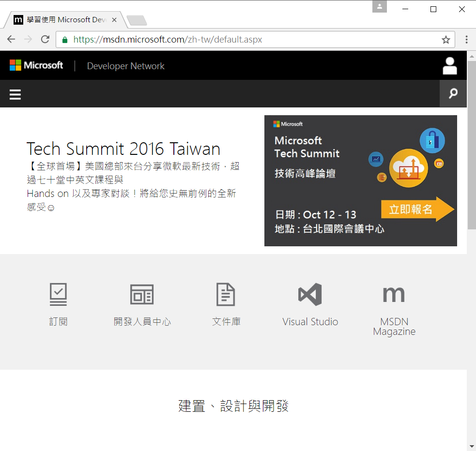Click the MSDN Magazine m icon
This screenshot has height=451, width=476.
(x=394, y=294)
